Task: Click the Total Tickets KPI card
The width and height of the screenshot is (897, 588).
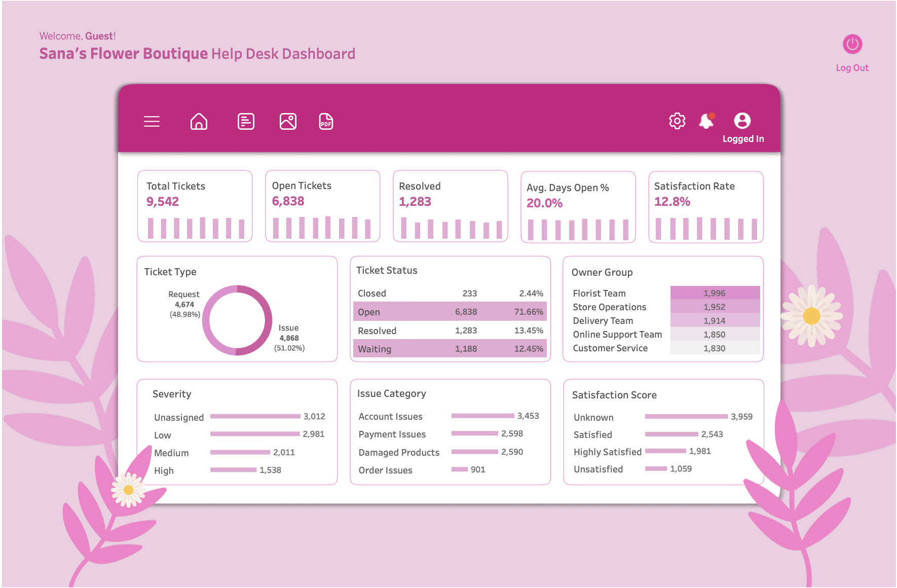Action: (x=195, y=206)
